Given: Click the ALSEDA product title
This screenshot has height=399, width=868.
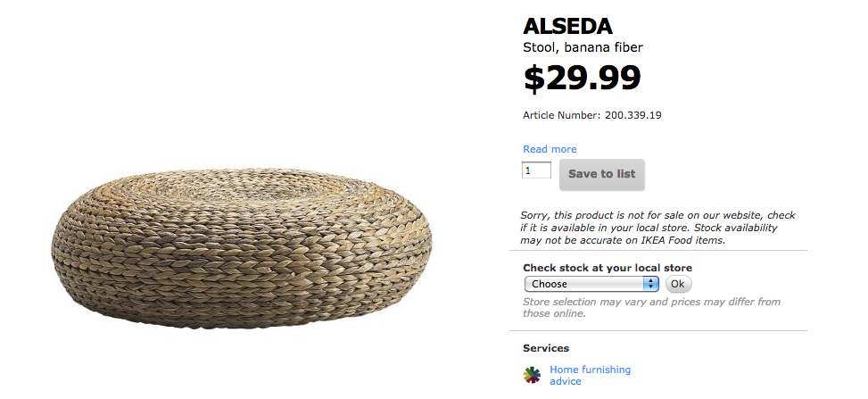Looking at the screenshot, I should click(567, 26).
